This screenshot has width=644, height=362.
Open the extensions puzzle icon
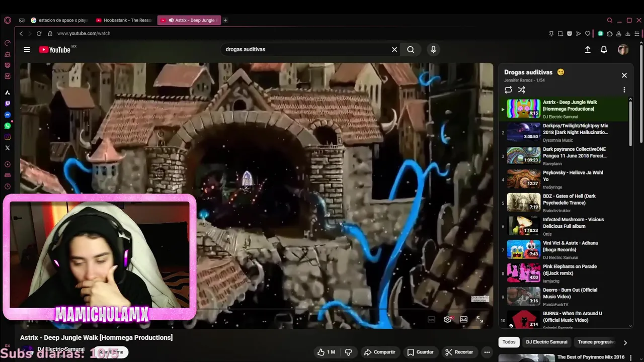tap(609, 34)
